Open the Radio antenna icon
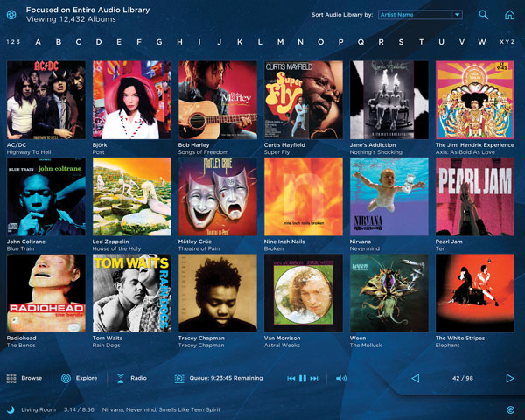 121,378
